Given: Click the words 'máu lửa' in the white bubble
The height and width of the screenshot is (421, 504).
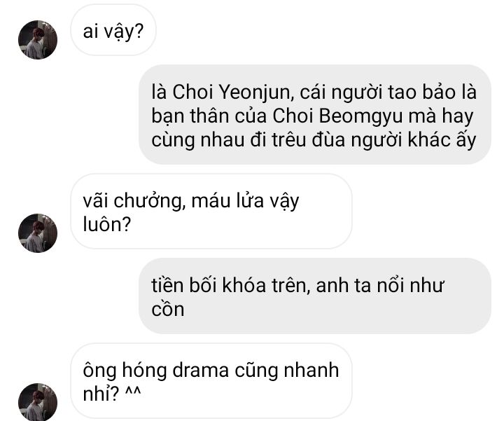Looking at the screenshot, I should pos(227,201).
